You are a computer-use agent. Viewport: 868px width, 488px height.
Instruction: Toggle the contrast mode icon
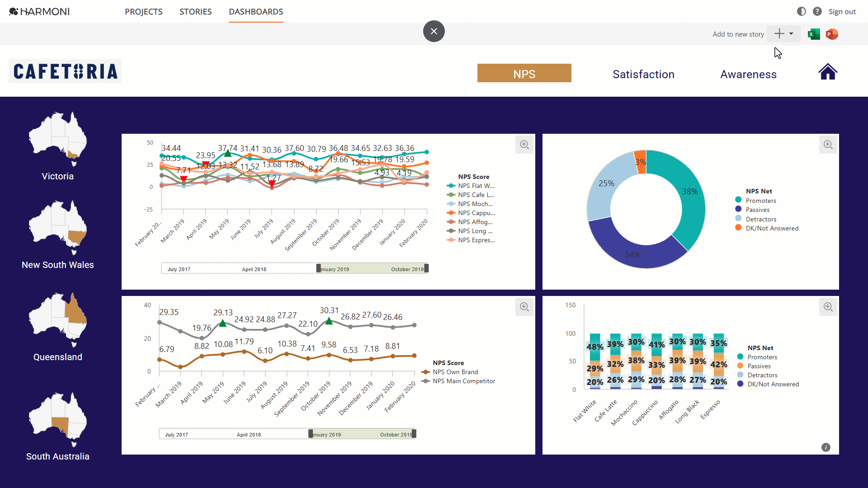coord(801,11)
